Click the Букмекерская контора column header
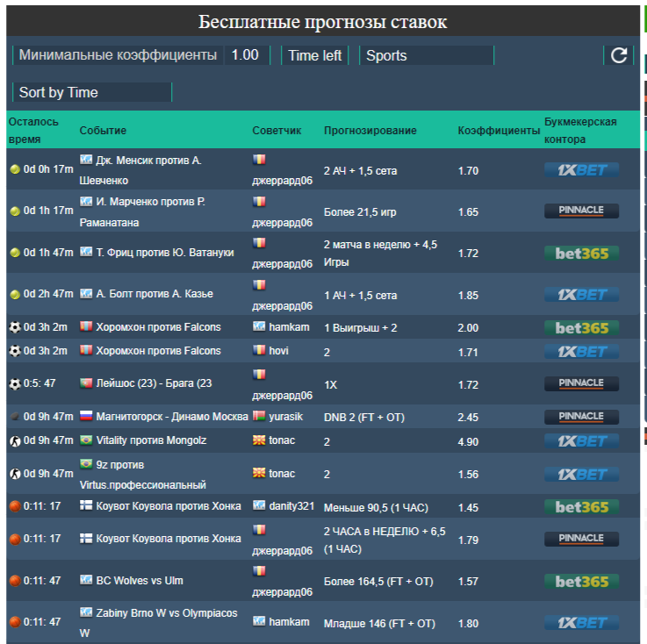 pyautogui.click(x=580, y=130)
